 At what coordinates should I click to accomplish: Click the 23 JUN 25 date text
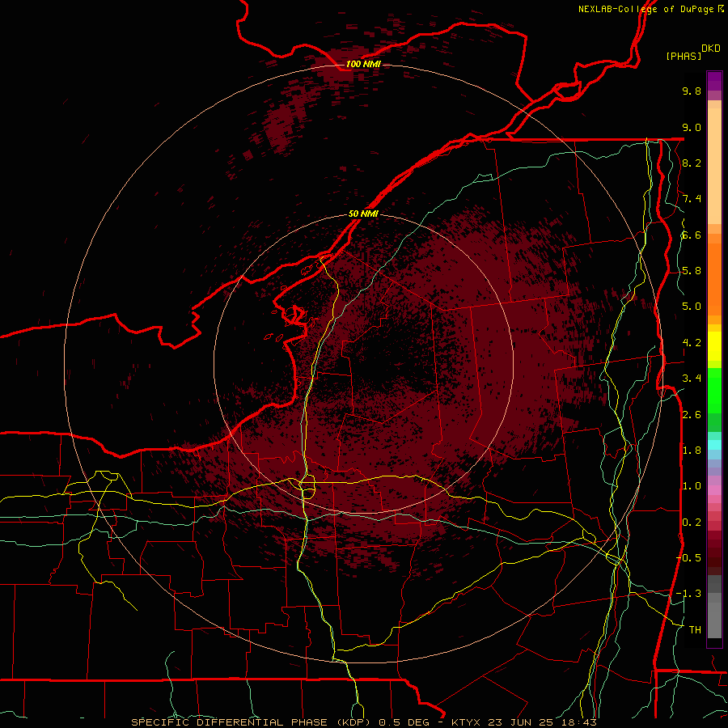coord(522,722)
